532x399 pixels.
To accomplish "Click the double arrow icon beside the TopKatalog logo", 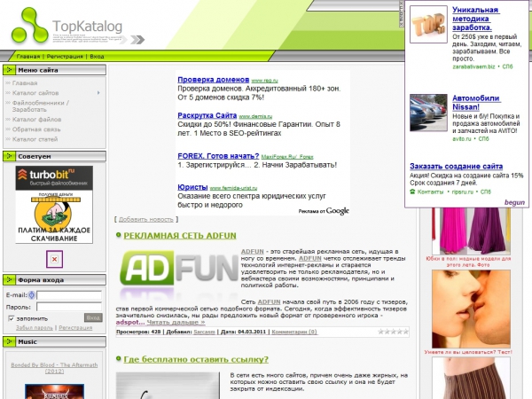I will (137, 40).
